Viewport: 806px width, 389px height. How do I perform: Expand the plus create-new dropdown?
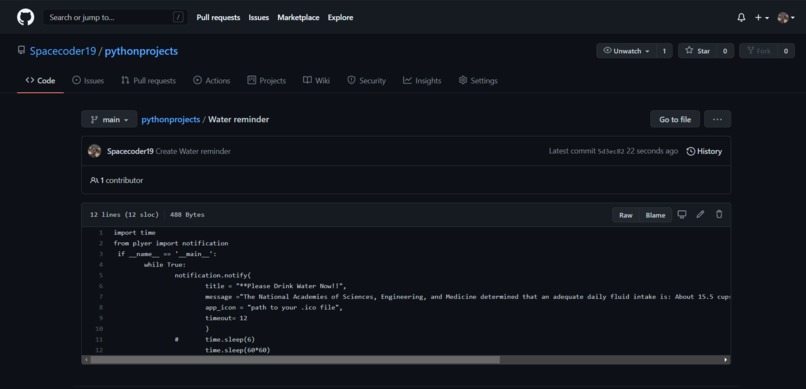tap(762, 17)
